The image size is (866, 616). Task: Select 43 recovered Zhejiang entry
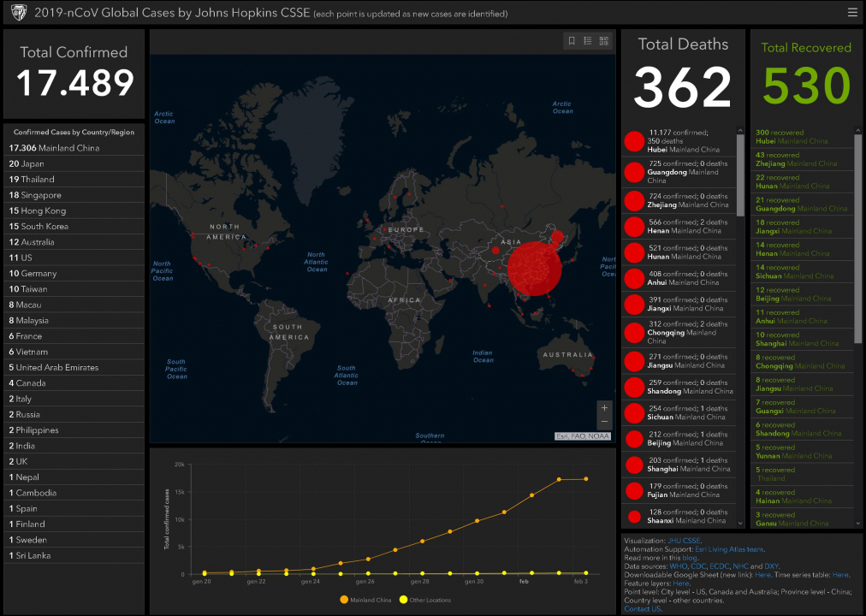pyautogui.click(x=802, y=159)
